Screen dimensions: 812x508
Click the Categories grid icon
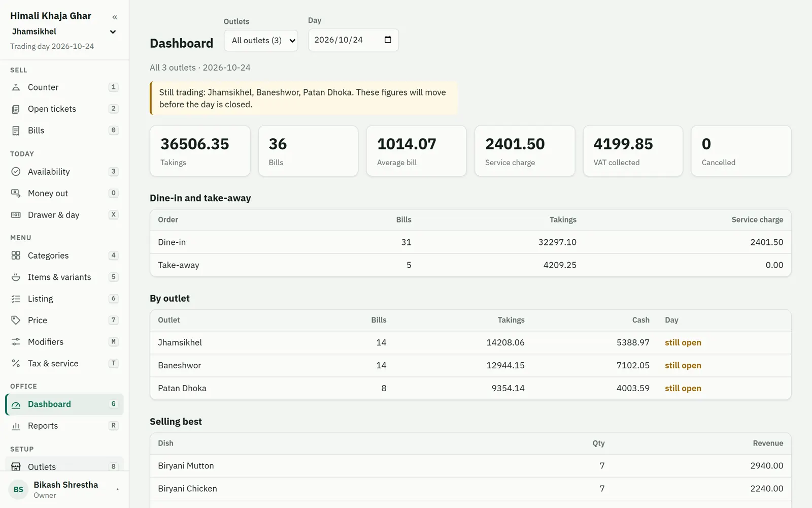16,256
